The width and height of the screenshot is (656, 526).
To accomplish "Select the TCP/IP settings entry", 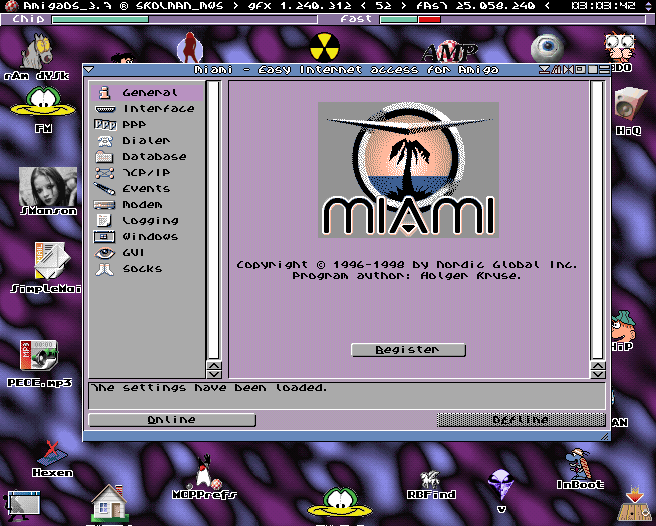I will (x=147, y=172).
